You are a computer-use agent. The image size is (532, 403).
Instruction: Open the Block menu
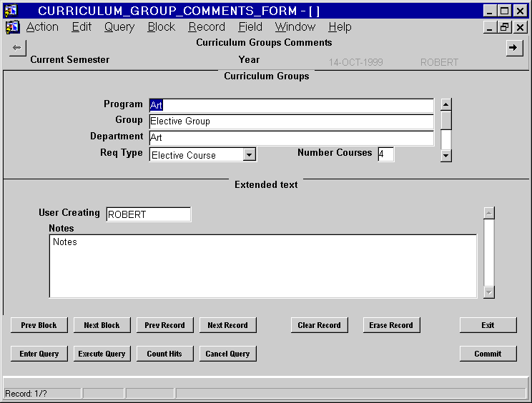tap(162, 26)
